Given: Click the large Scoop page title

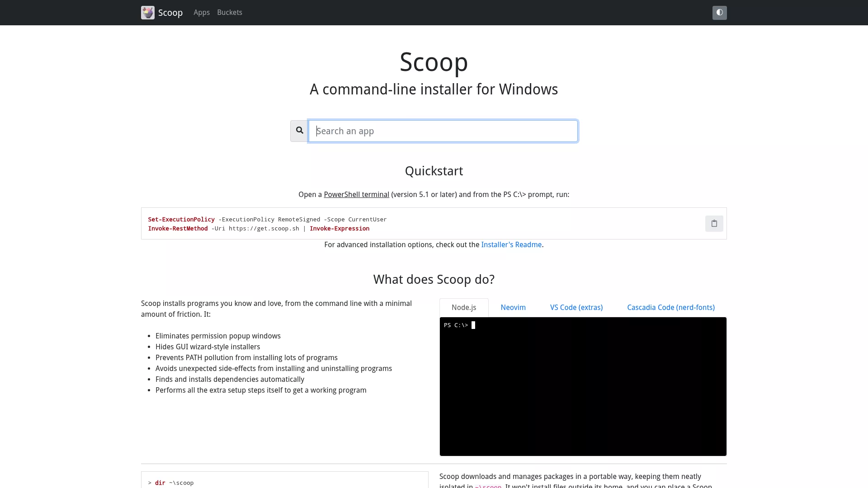Looking at the screenshot, I should (x=434, y=62).
